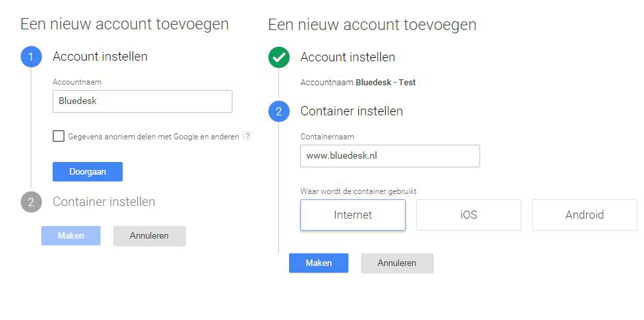Click the blue step 1 circle icon

coord(31,57)
